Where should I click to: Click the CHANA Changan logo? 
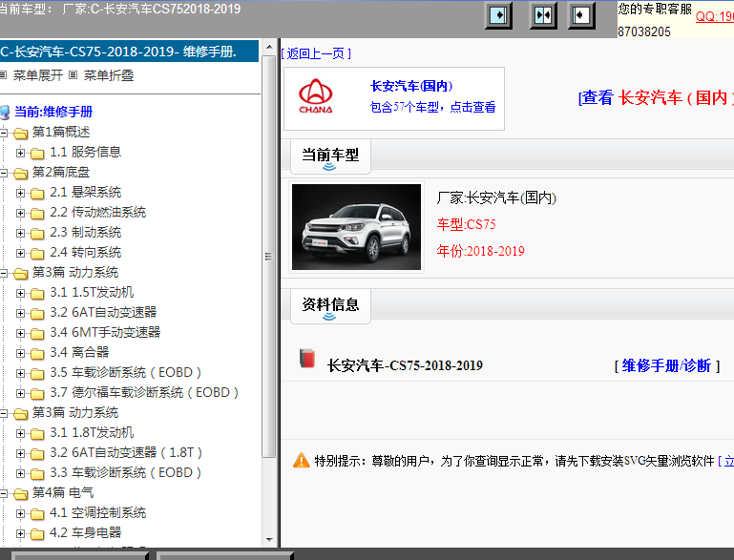pos(316,96)
